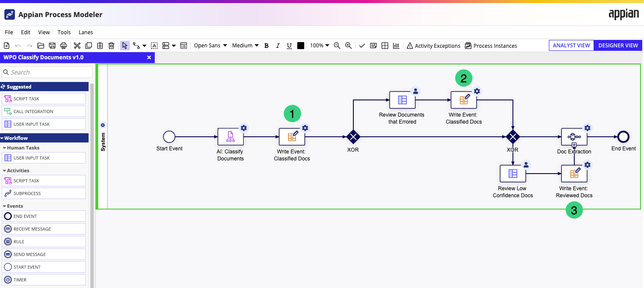Image resolution: width=644 pixels, height=288 pixels.
Task: Toggle Italic text formatting
Action: click(278, 46)
